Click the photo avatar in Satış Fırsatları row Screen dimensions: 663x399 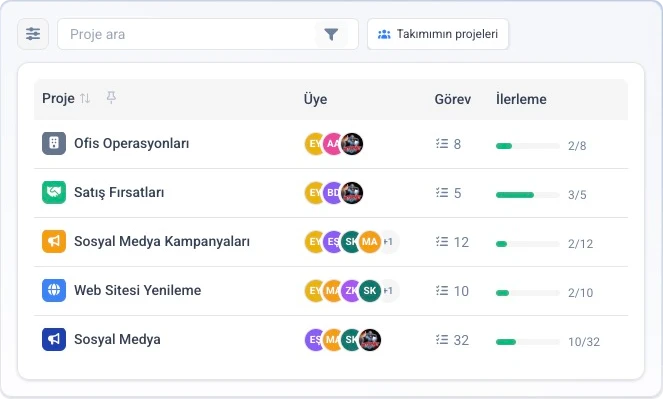click(352, 193)
